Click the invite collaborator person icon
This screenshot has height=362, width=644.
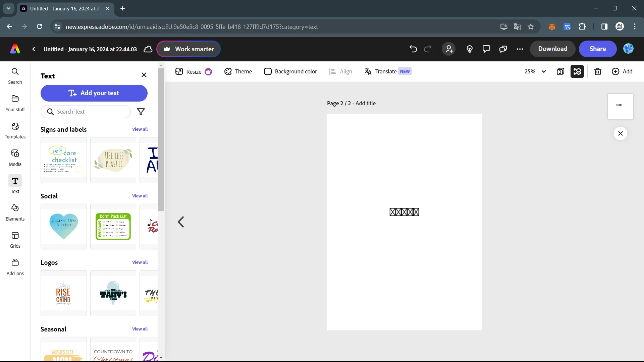pyautogui.click(x=449, y=49)
